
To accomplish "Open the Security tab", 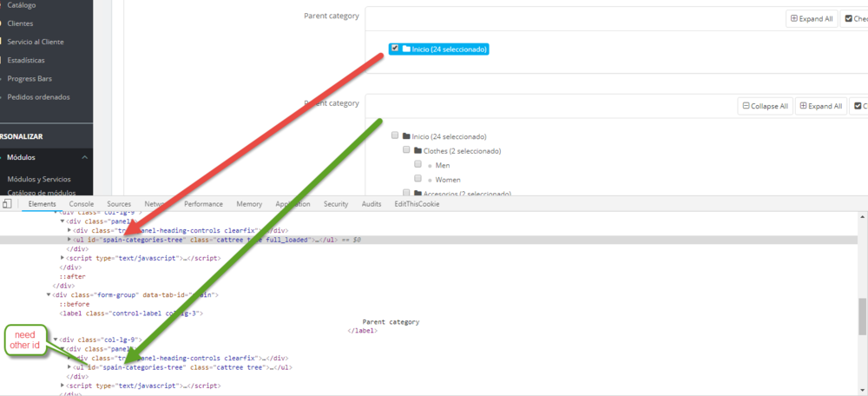I will 336,204.
